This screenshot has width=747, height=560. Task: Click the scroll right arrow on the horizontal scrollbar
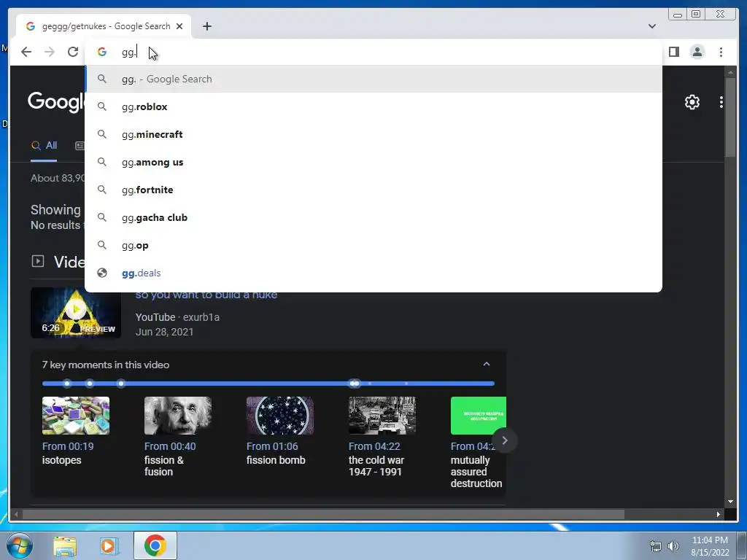pyautogui.click(x=718, y=514)
